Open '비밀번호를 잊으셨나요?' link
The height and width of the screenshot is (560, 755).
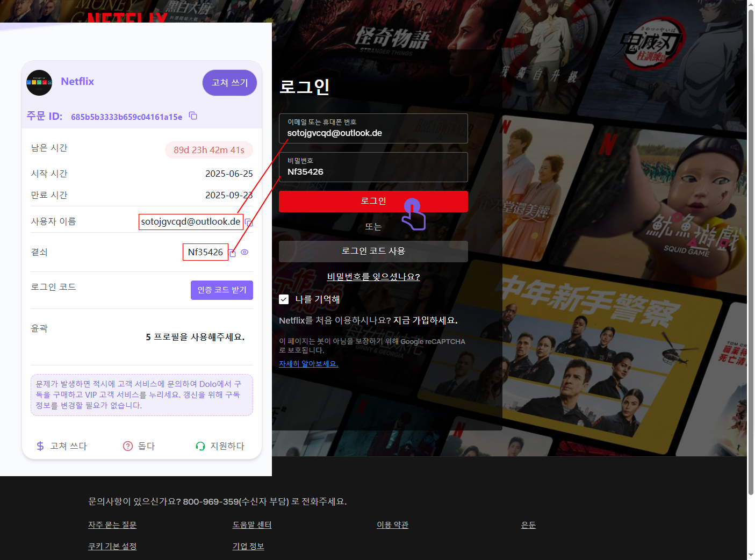373,277
